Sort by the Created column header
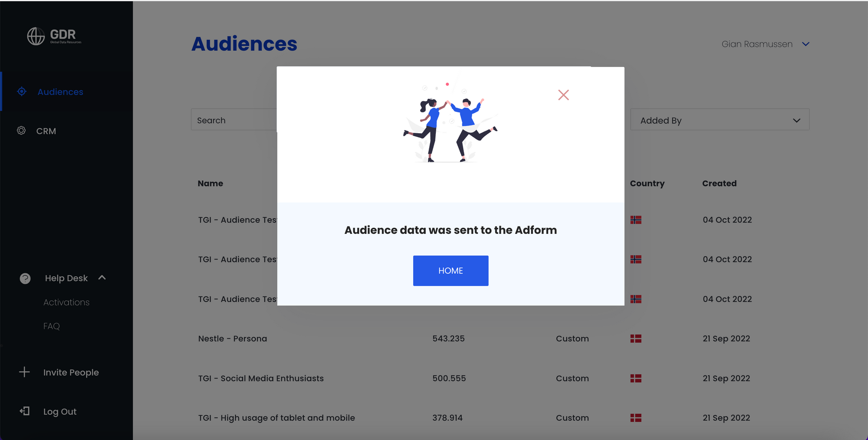Viewport: 868px width, 440px height. [719, 184]
